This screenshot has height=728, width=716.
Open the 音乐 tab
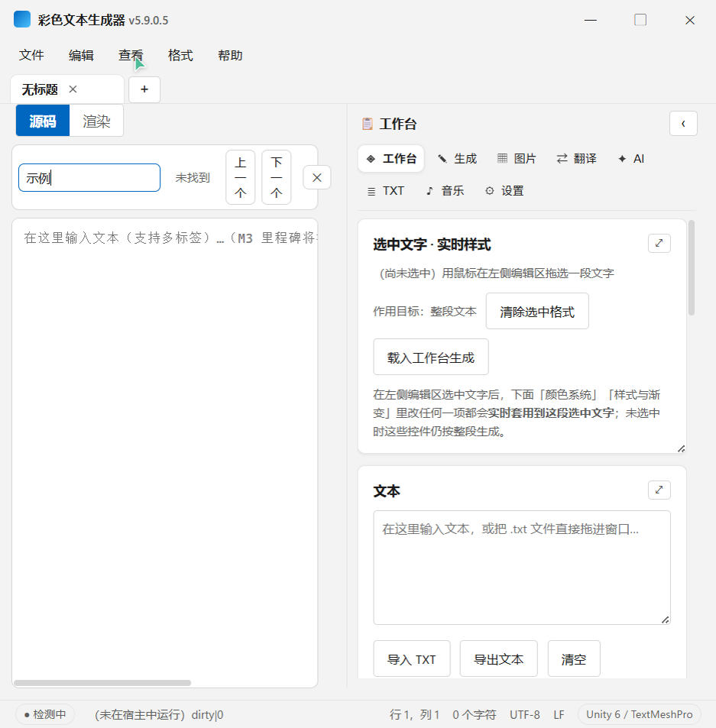445,191
